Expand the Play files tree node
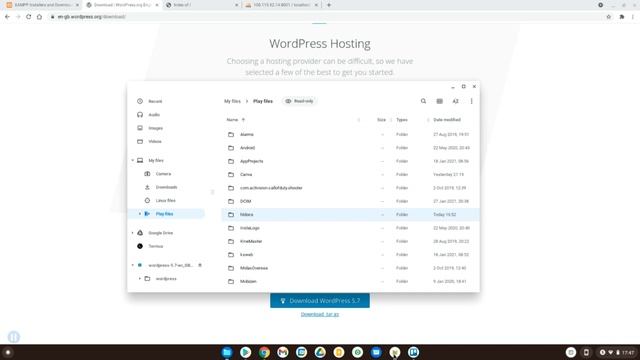The image size is (640, 360). pyautogui.click(x=140, y=214)
